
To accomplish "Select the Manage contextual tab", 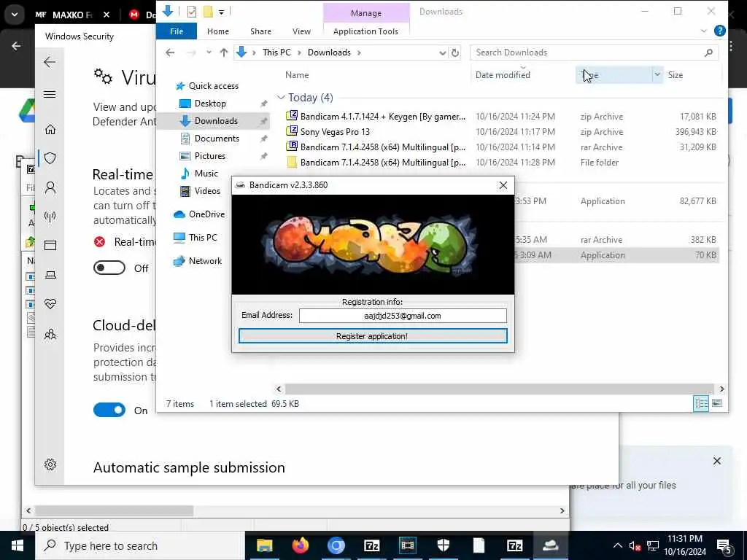I will point(366,13).
